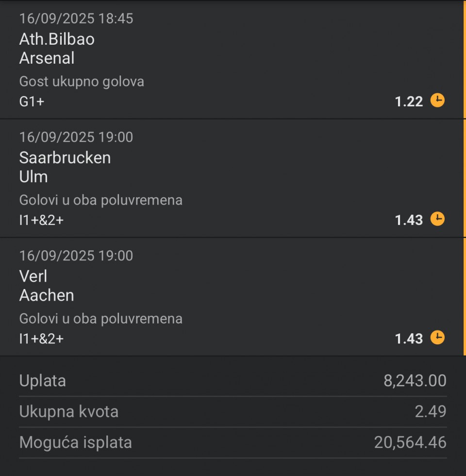Tap the I1+&2+ pick under Verl–Aachen
This screenshot has height=476, width=466.
coord(42,339)
